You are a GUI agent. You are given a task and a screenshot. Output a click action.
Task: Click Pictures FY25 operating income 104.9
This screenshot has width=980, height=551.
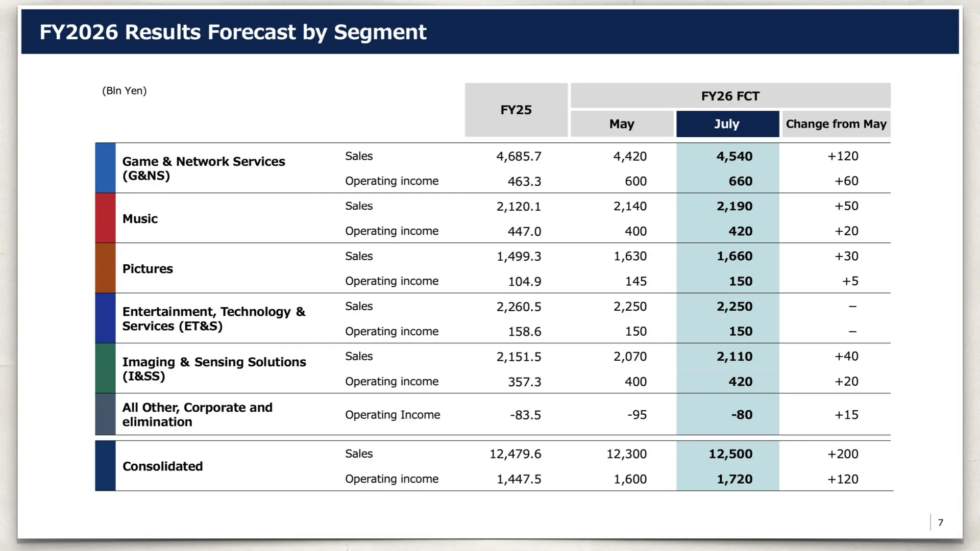point(525,281)
